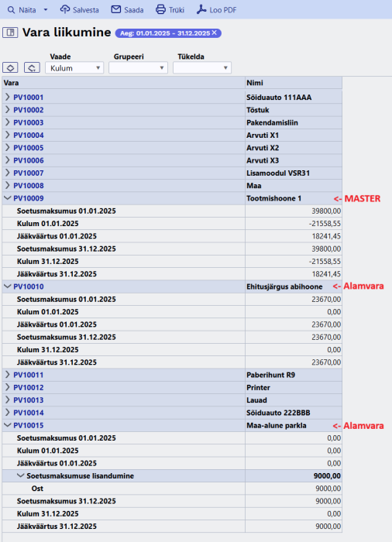
Task: Expand the PV10012 row
Action: (7, 387)
